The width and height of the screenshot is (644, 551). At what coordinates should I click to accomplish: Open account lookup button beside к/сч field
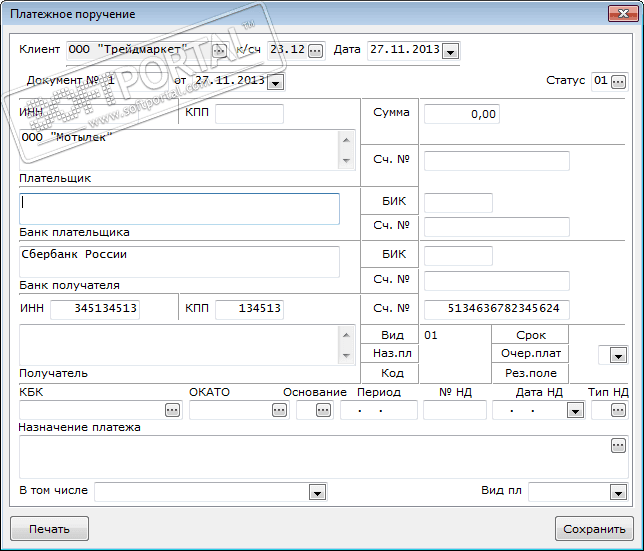316,51
